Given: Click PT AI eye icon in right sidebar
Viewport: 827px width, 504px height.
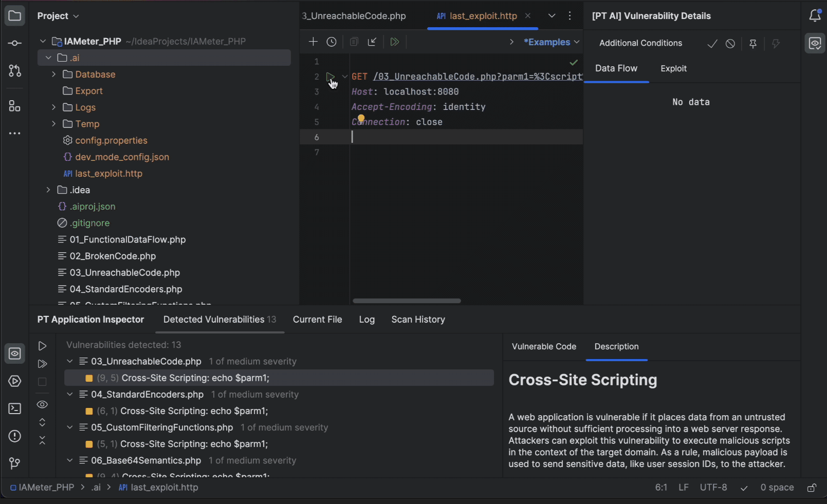Looking at the screenshot, I should (815, 43).
